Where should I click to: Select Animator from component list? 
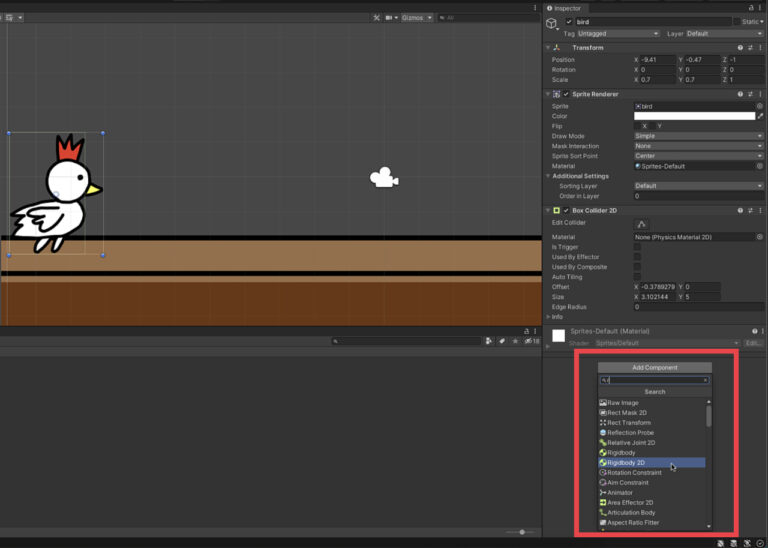651,493
